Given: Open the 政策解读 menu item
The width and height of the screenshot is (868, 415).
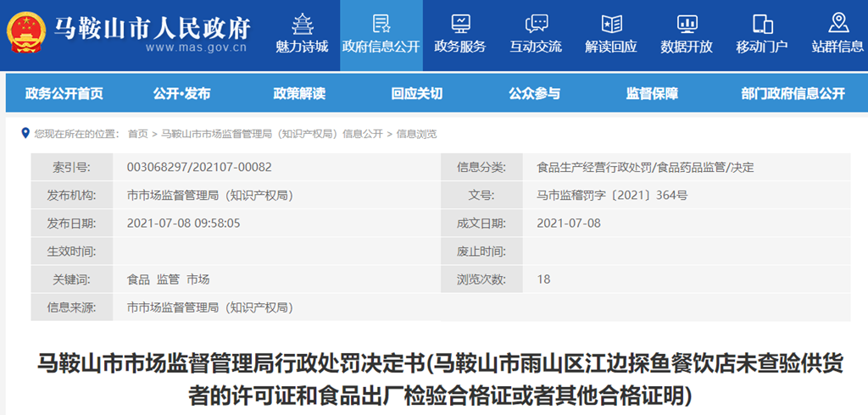Looking at the screenshot, I should pyautogui.click(x=299, y=93).
